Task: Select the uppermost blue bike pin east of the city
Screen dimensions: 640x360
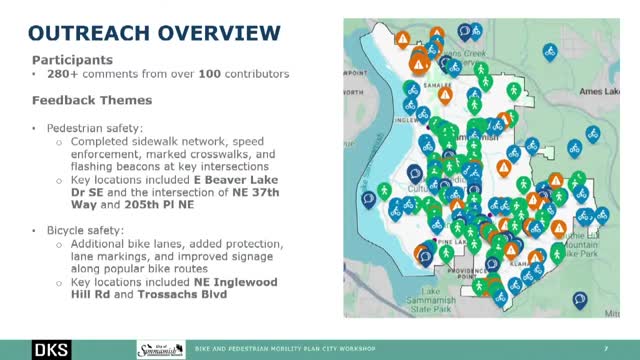Action: pos(593,134)
